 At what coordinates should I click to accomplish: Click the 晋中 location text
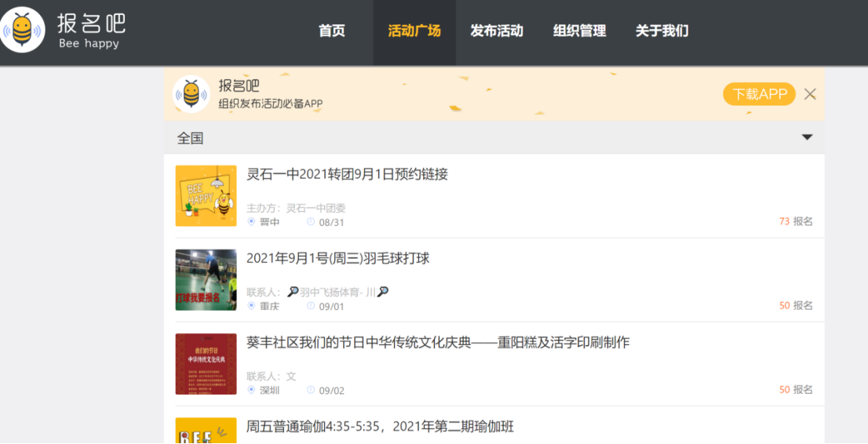pyautogui.click(x=270, y=222)
